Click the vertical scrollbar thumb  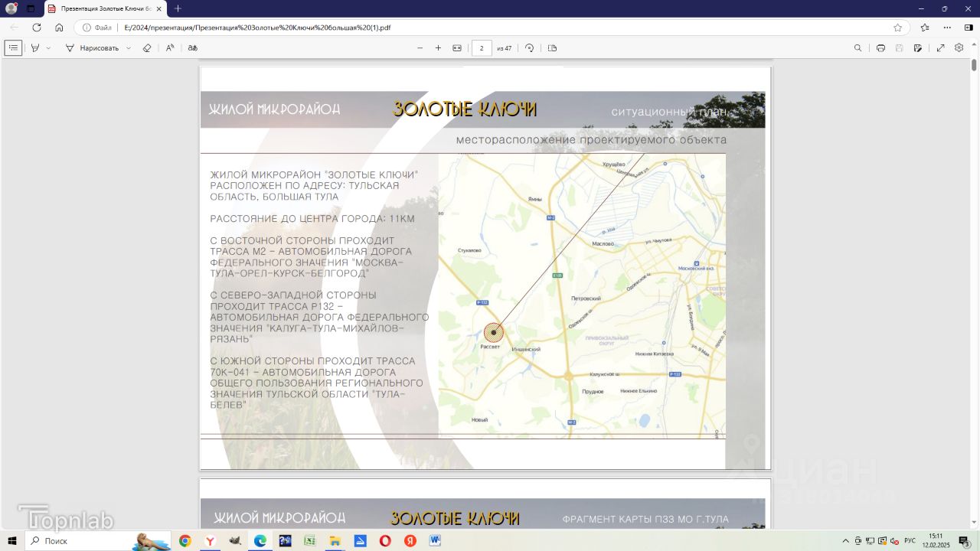tap(974, 65)
